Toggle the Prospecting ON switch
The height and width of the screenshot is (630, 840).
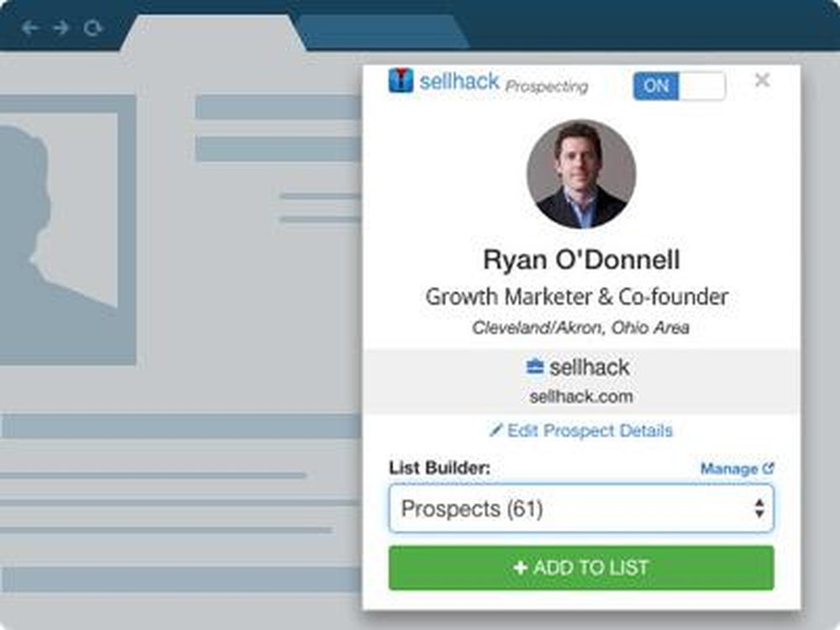pyautogui.click(x=679, y=86)
